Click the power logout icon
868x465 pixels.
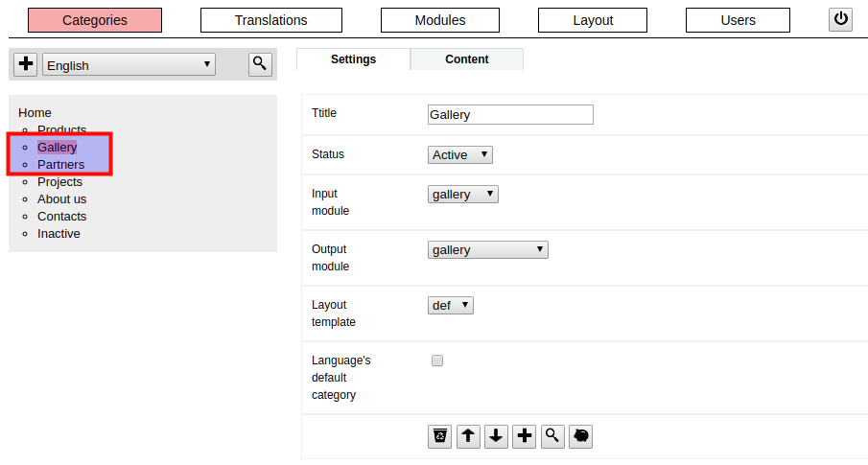click(840, 19)
